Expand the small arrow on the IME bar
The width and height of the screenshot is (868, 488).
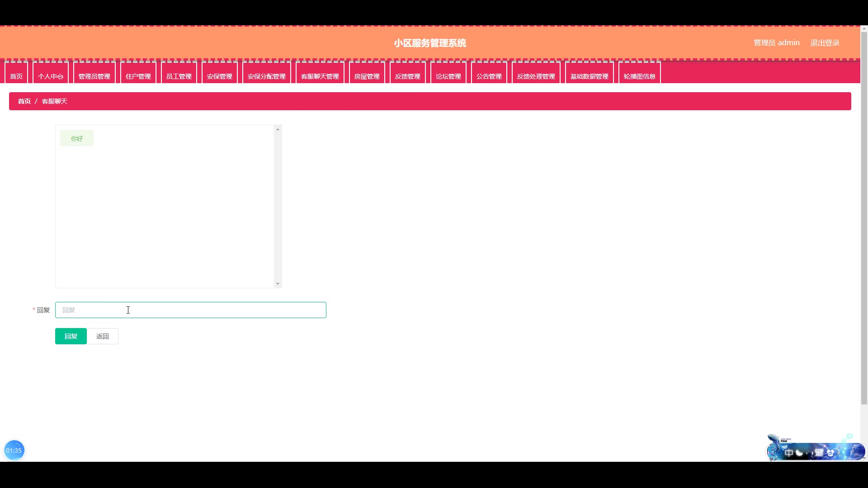(864, 458)
